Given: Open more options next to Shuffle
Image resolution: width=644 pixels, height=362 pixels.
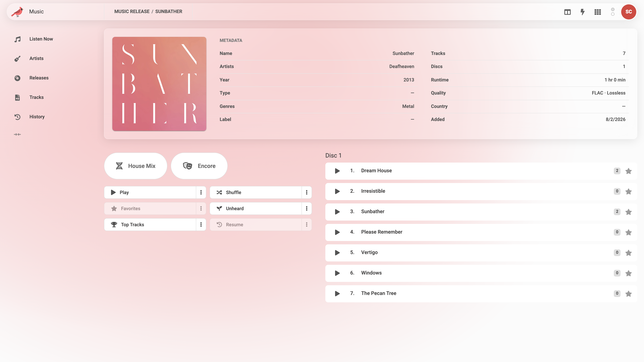Looking at the screenshot, I should [x=307, y=192].
